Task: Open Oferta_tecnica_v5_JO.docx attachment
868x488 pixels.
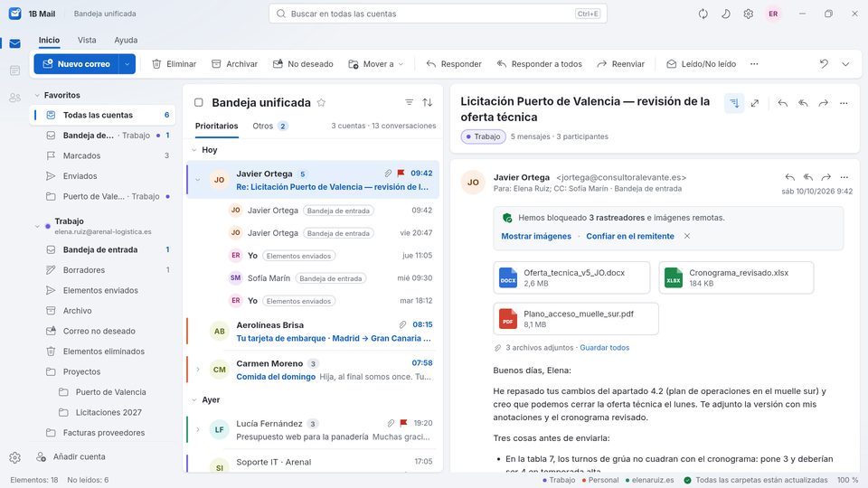Action: pos(571,277)
